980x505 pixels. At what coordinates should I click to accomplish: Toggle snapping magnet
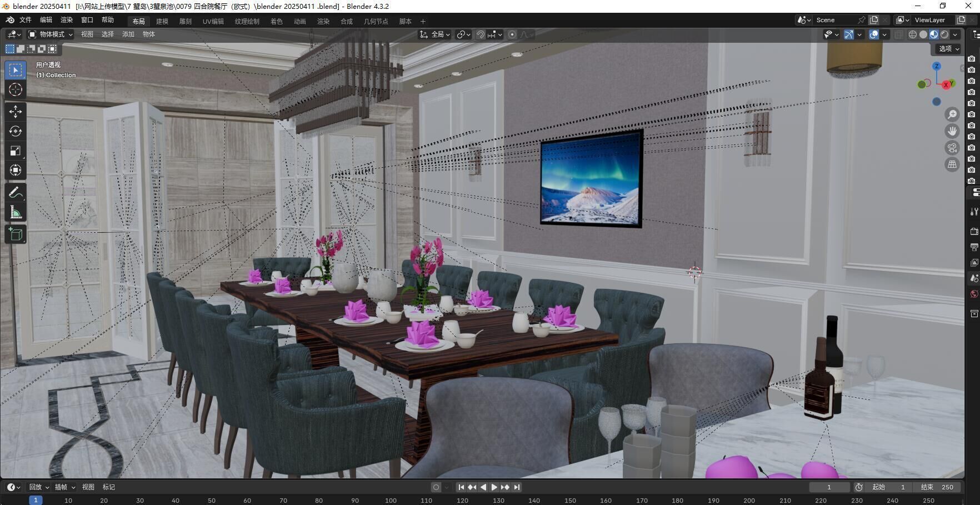coord(481,34)
